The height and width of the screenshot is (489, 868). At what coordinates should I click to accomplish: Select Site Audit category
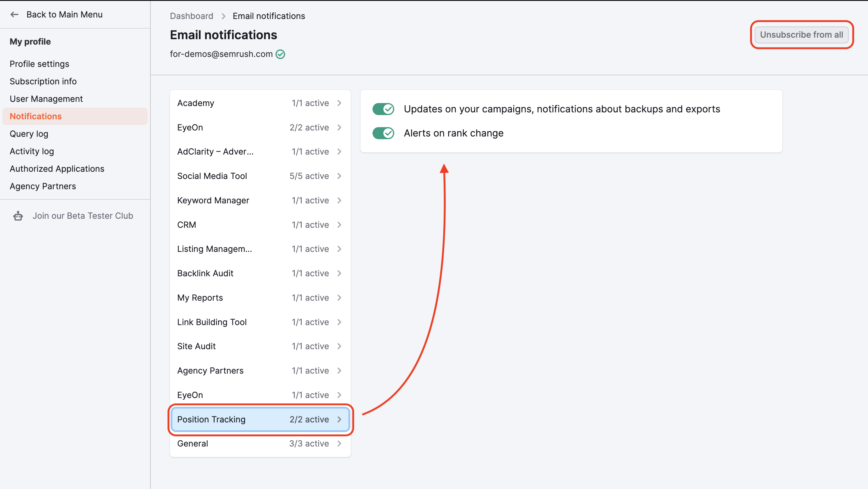[260, 346]
